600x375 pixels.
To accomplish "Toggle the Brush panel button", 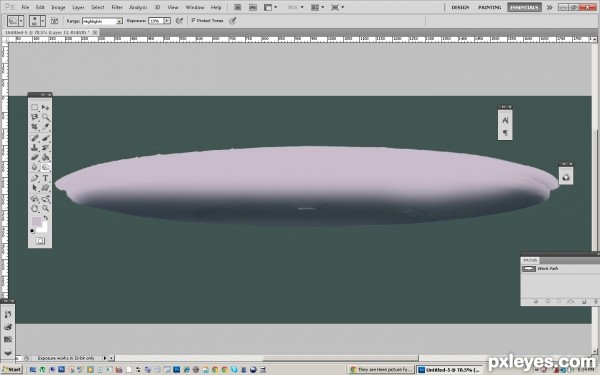I will pyautogui.click(x=55, y=21).
